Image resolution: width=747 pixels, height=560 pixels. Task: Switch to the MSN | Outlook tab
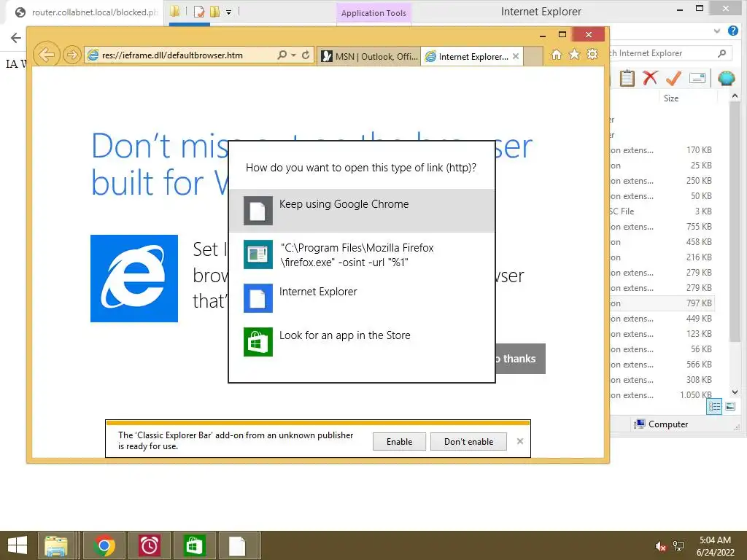[x=368, y=56]
